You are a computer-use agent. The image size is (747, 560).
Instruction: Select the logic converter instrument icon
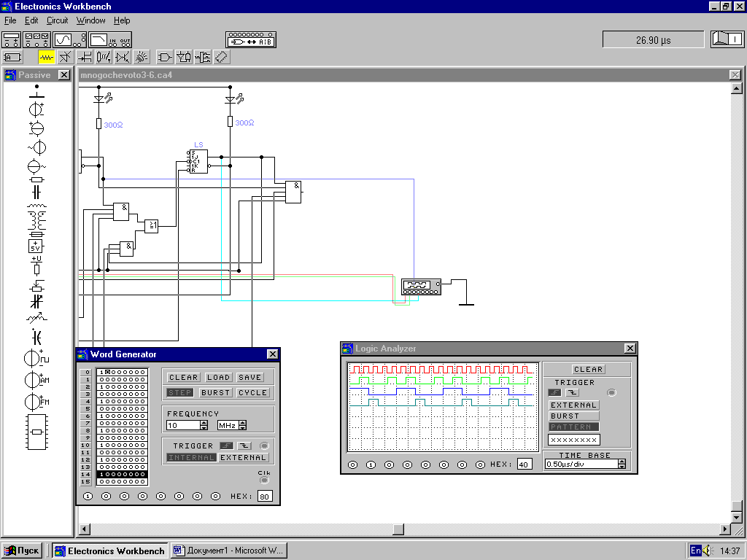point(251,40)
